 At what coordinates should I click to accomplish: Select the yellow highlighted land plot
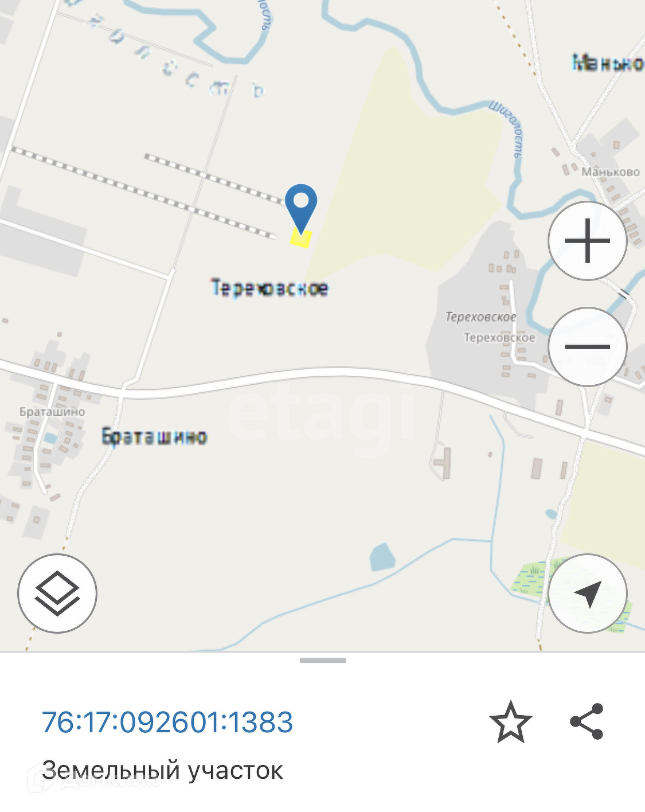coord(300,238)
